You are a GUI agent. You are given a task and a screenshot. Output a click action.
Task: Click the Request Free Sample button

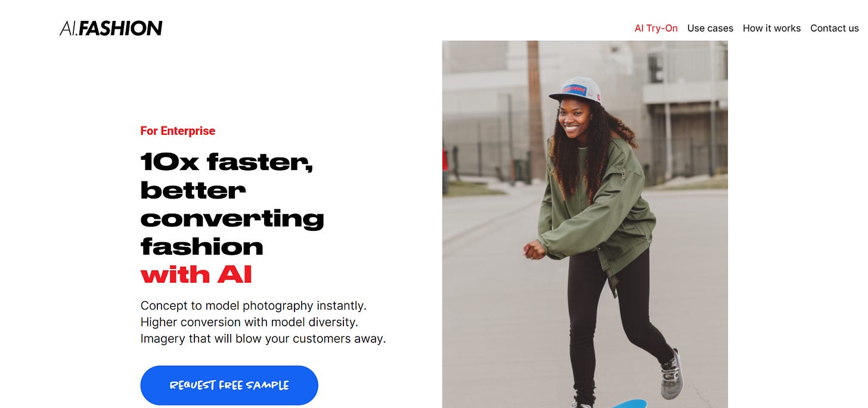click(230, 385)
